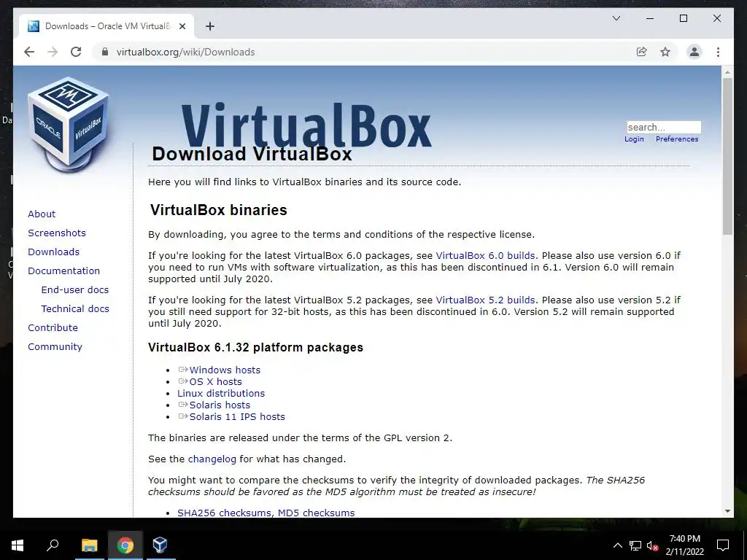Screen dimensions: 747x560
Task: Click the padlock site info icon
Action: click(x=105, y=52)
